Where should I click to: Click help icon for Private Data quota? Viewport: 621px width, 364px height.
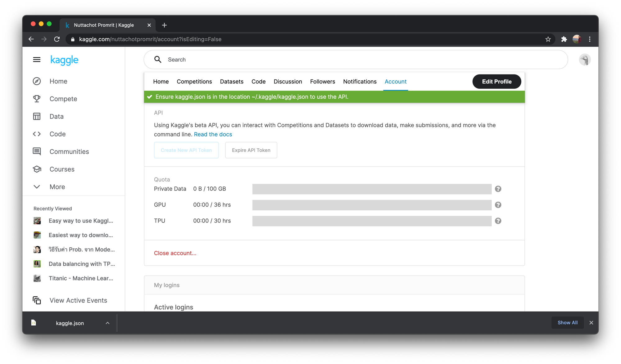coord(498,189)
